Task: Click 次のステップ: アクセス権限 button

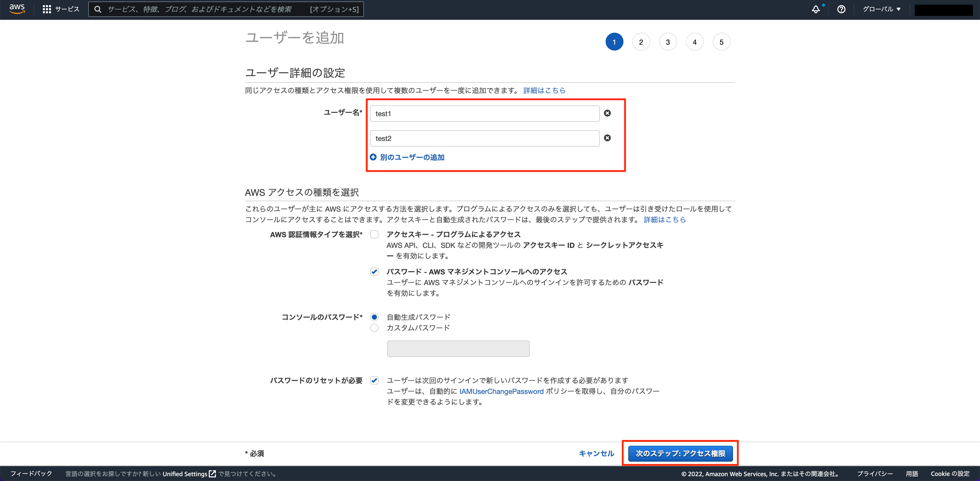Action: pos(680,453)
